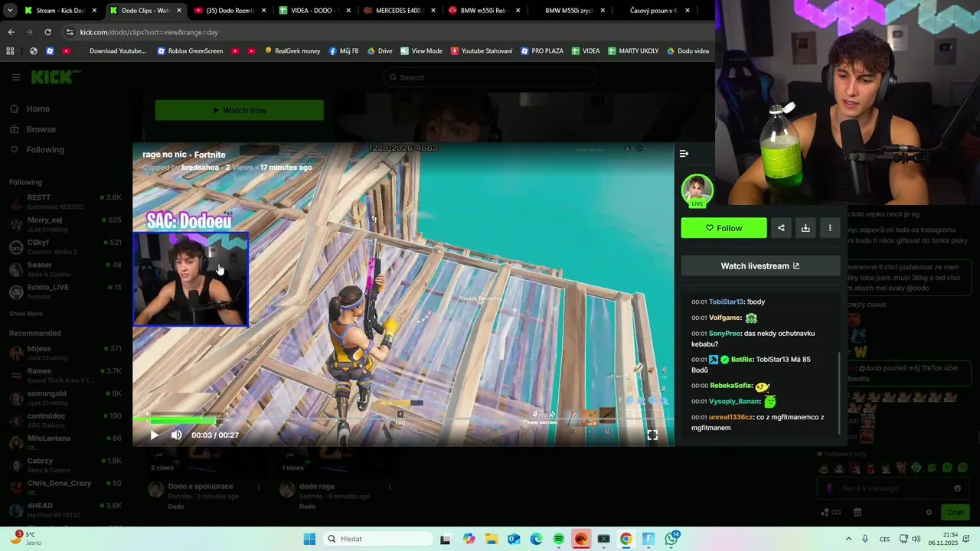The height and width of the screenshot is (551, 980).
Task: Open Spotify from taskbar
Action: pos(559,539)
